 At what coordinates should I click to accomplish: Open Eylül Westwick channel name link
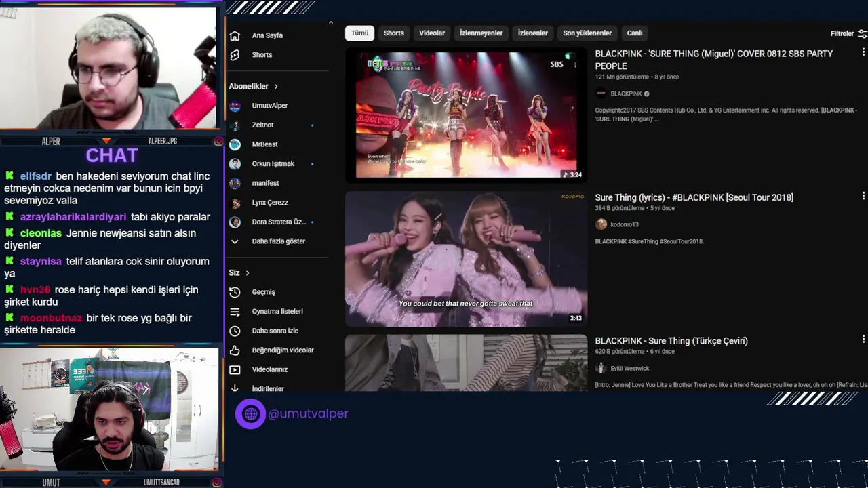pyautogui.click(x=630, y=369)
